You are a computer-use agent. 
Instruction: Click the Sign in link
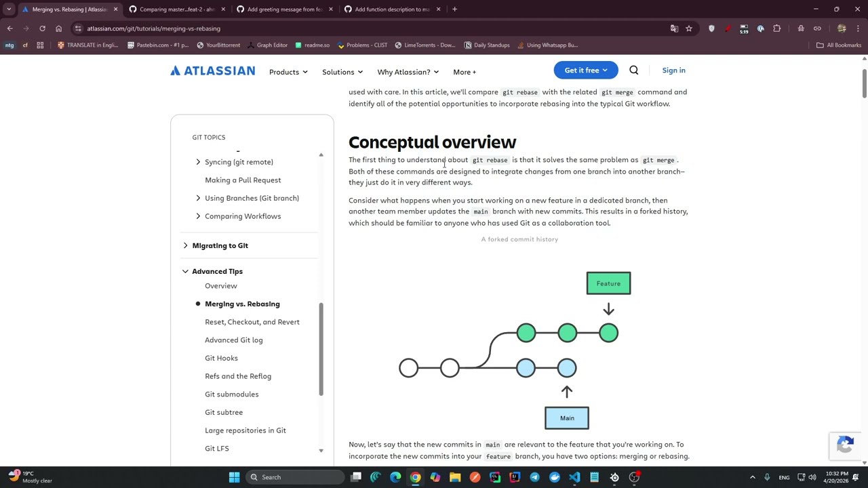click(673, 70)
